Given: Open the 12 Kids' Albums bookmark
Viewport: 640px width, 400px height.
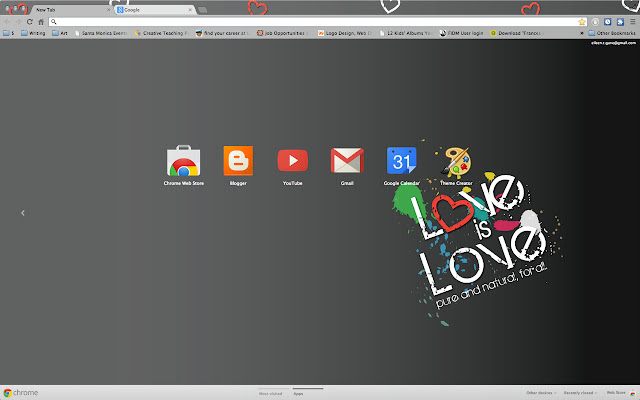Looking at the screenshot, I should pyautogui.click(x=405, y=33).
